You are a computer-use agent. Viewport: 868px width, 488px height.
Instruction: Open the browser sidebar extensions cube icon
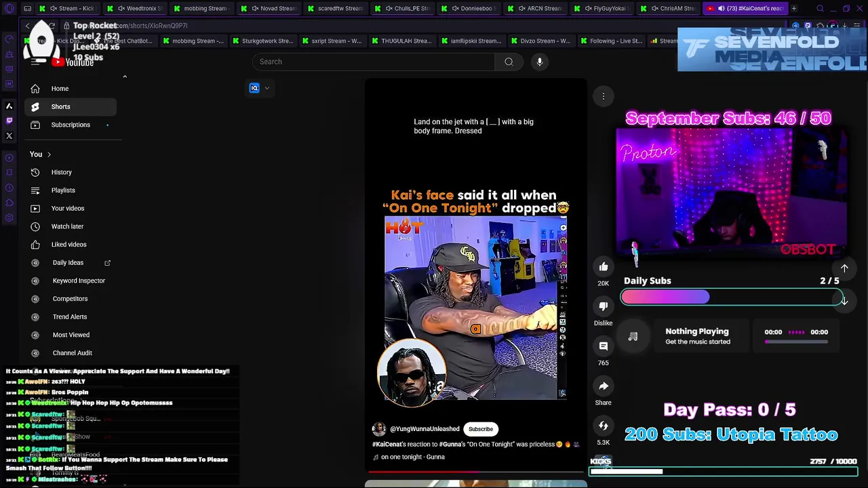click(9, 203)
